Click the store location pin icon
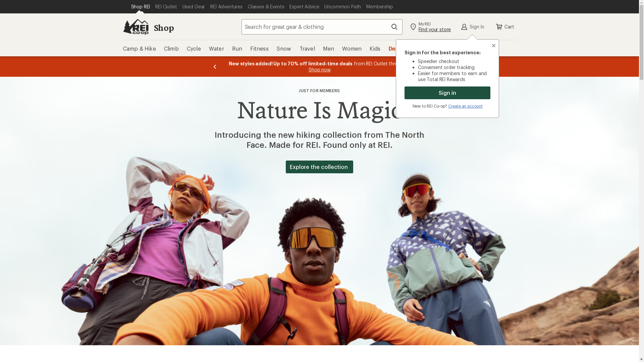The width and height of the screenshot is (644, 362). 413,27
